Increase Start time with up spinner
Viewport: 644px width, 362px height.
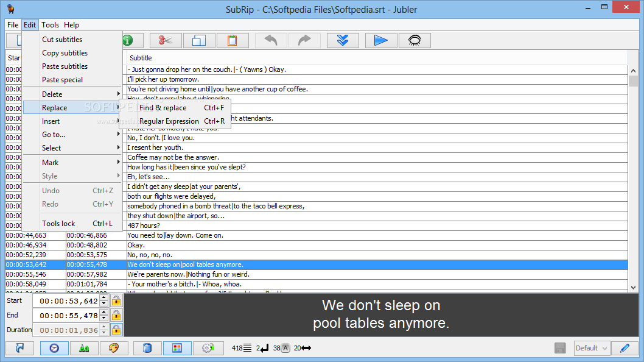104,298
